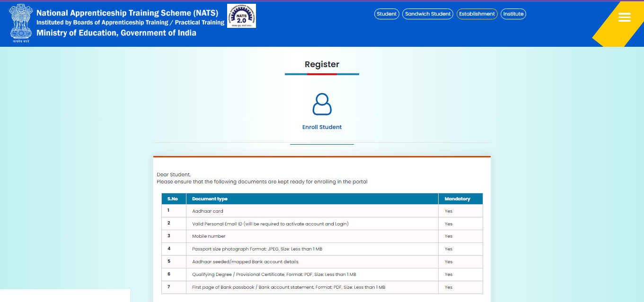Select the Bank passbook first page row

pos(288,287)
